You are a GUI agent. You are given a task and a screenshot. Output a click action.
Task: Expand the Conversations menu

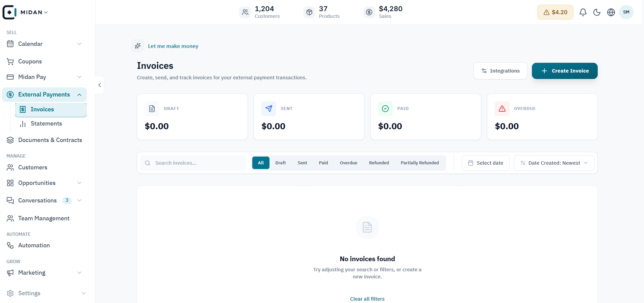(x=44, y=200)
